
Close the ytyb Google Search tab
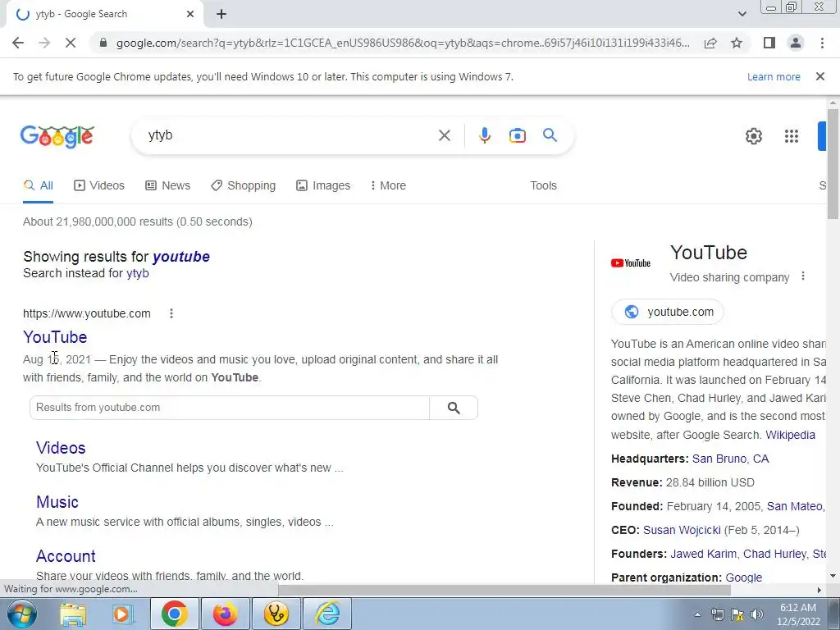click(x=190, y=15)
